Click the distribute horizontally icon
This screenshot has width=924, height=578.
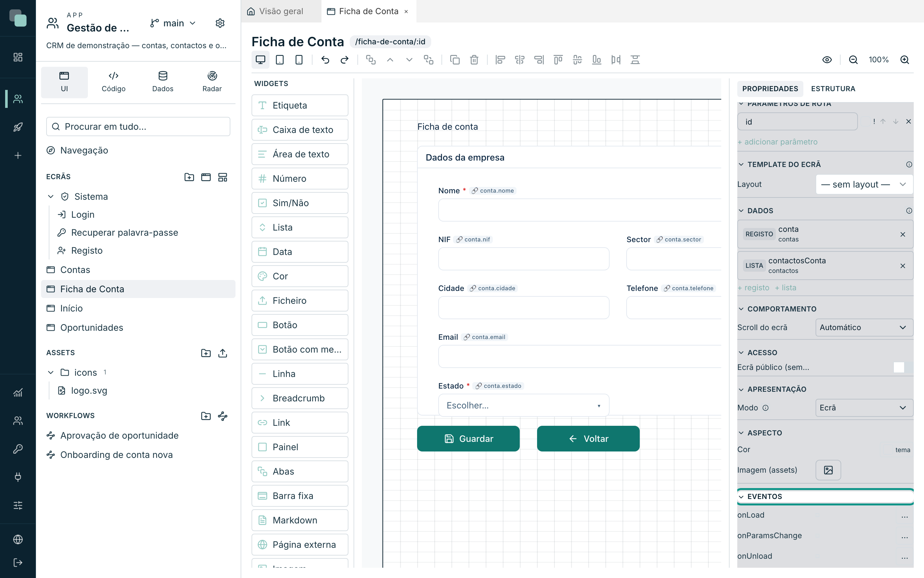(616, 60)
